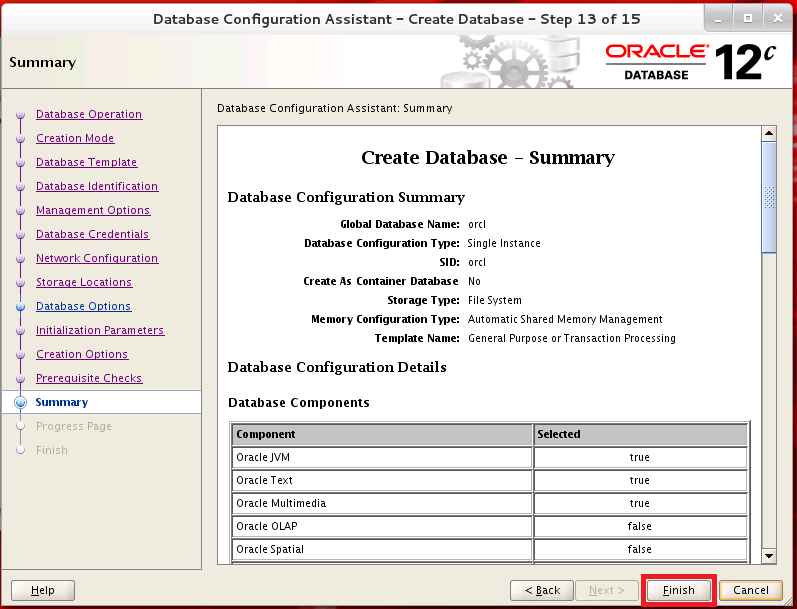Viewport: 797px width, 609px height.
Task: Go to the Storage Locations step
Action: click(84, 282)
